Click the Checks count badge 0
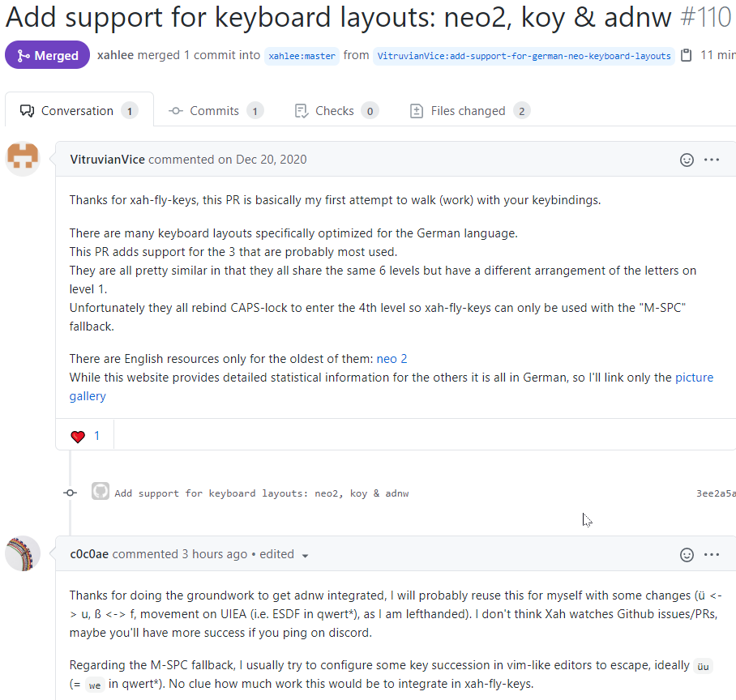 [370, 111]
